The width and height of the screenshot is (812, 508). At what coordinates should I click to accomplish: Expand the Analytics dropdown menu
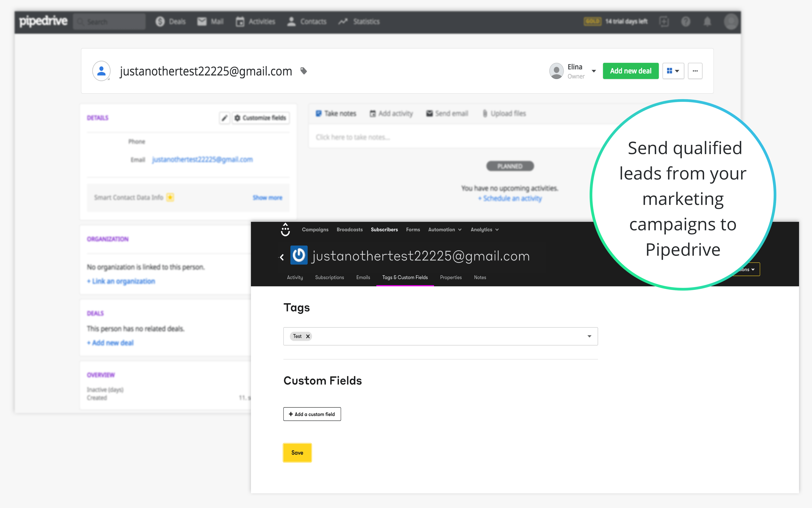coord(484,229)
